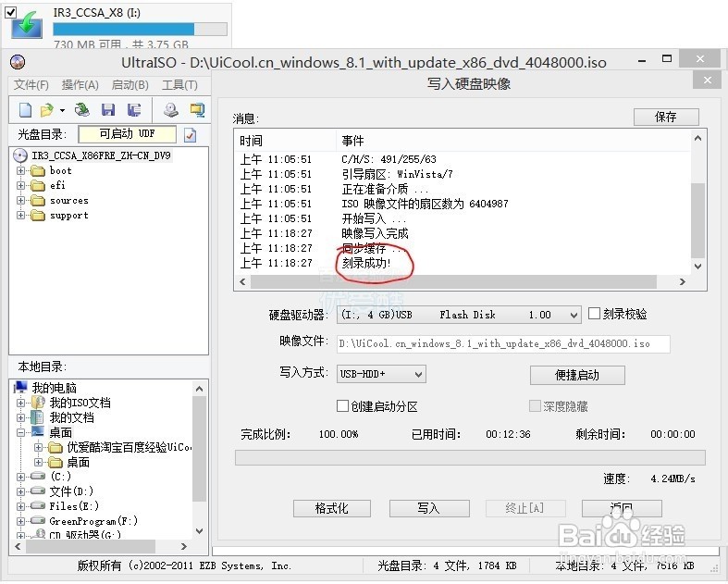Screen dimensions: 728x584
Task: Click the Open file folder icon
Action: 46,110
